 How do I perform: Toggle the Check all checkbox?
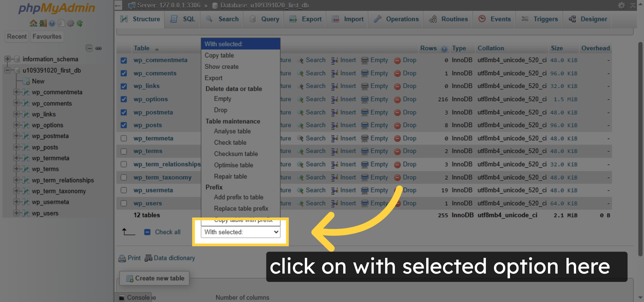147,232
